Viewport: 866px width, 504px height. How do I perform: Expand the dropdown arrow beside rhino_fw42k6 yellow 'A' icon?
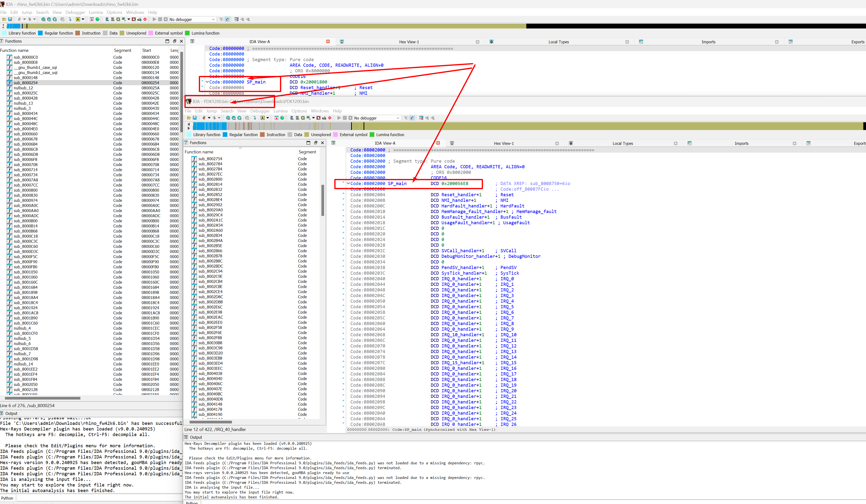83,19
